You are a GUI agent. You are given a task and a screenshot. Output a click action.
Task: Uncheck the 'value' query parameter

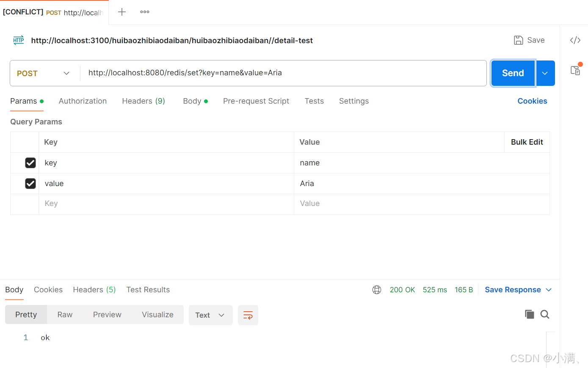(x=30, y=184)
